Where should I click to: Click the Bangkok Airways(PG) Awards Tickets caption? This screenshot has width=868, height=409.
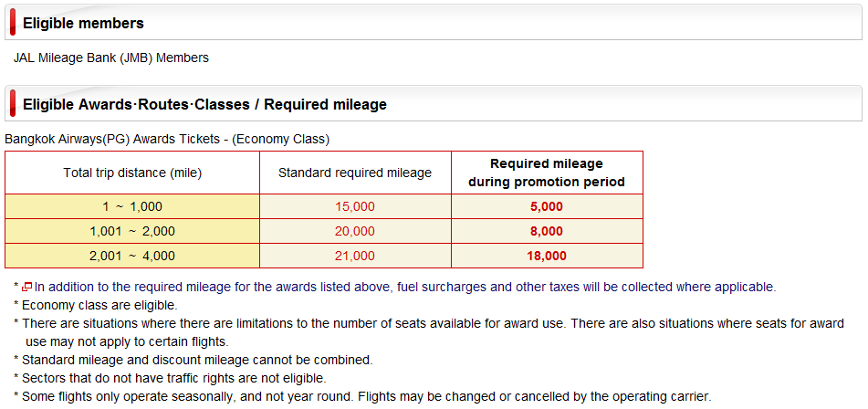[x=167, y=140]
